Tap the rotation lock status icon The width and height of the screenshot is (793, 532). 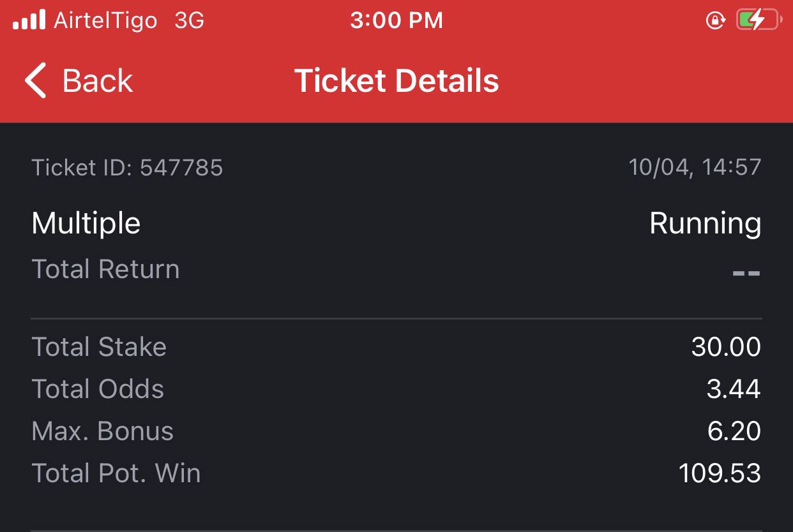716,21
